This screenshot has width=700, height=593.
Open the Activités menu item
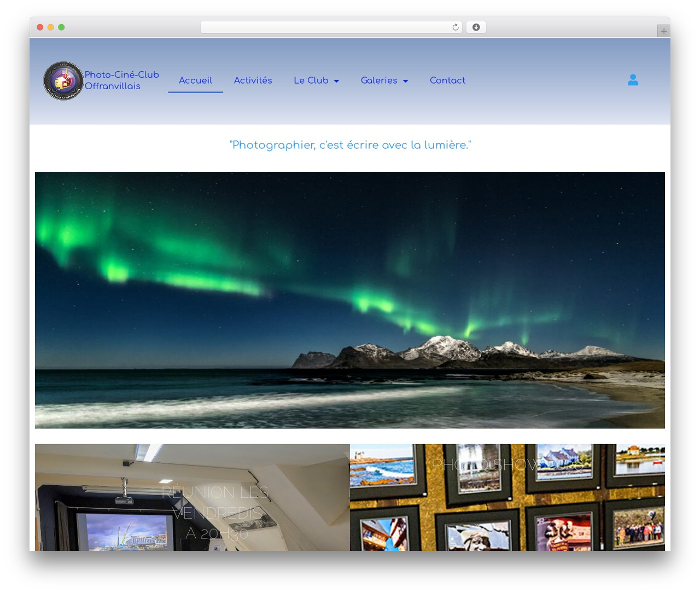click(x=253, y=80)
